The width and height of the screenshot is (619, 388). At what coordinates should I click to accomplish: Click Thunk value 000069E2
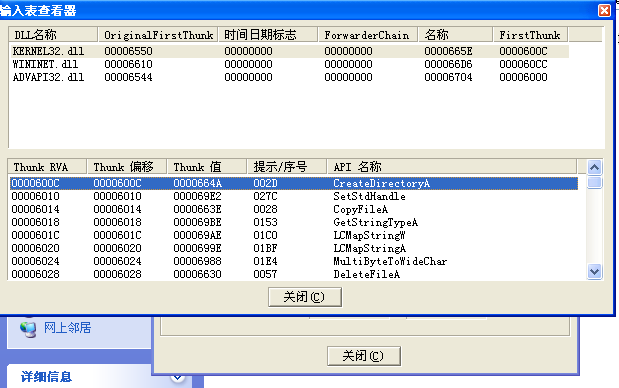(x=197, y=196)
